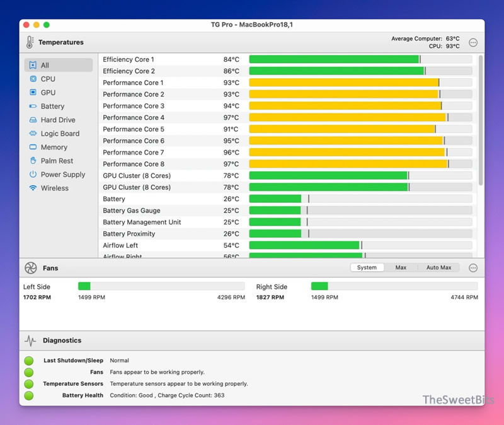Select the Power Supply category label

(x=63, y=175)
